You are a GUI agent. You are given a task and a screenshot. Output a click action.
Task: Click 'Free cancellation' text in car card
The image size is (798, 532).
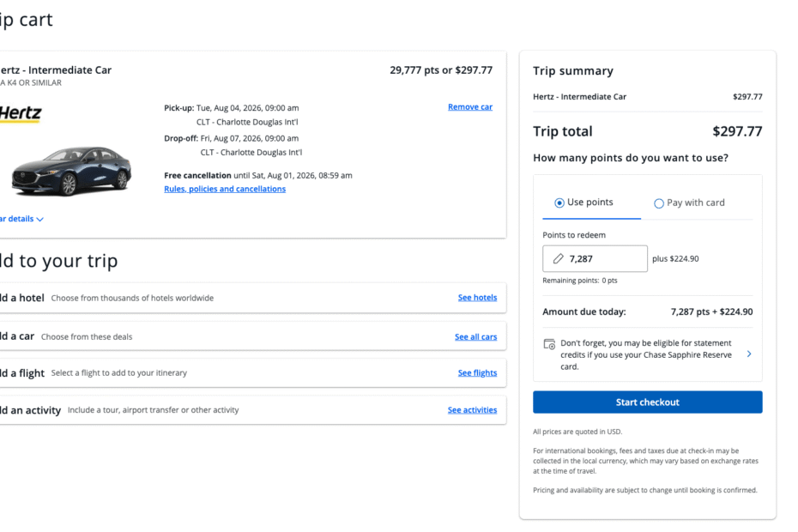[197, 175]
